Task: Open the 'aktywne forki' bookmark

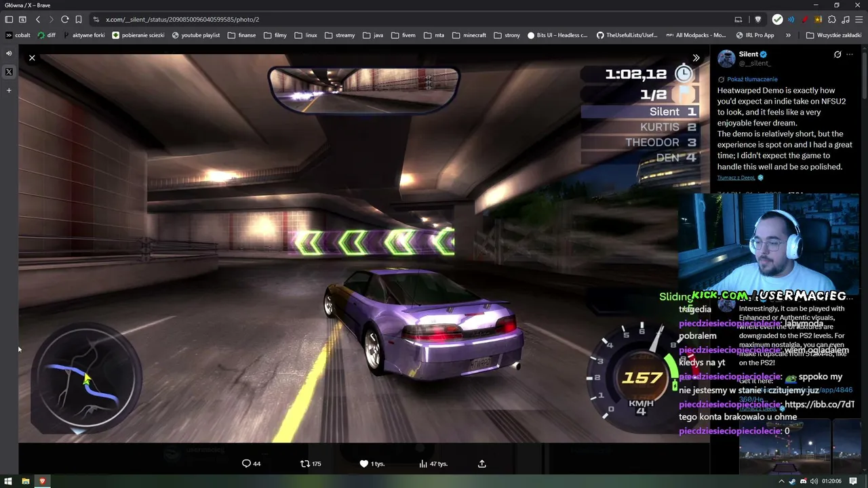Action: tap(84, 35)
